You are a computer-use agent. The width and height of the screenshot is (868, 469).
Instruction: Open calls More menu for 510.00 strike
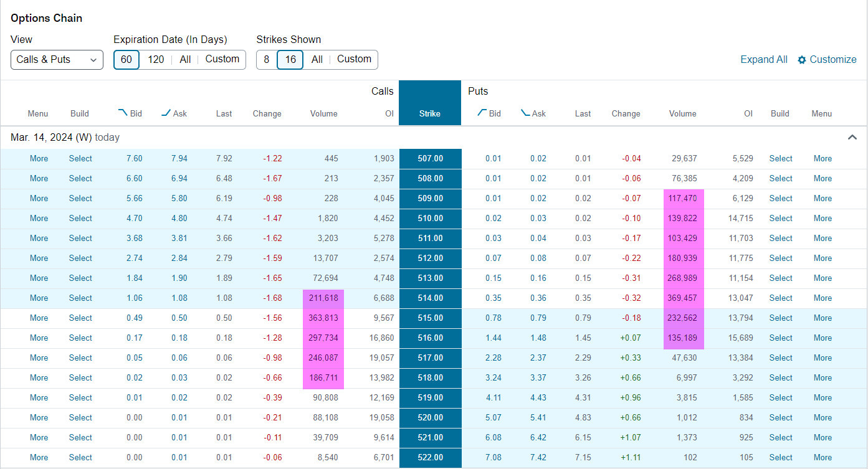tap(39, 219)
